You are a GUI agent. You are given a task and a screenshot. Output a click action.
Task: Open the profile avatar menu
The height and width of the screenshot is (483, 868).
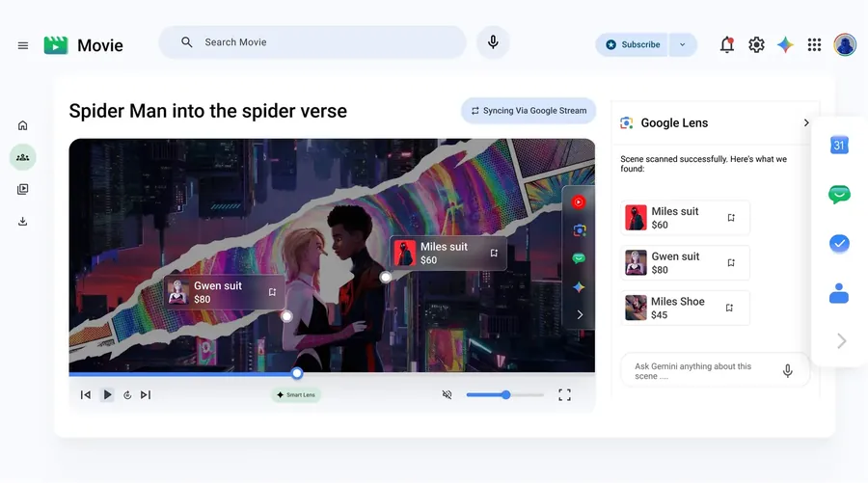point(845,44)
